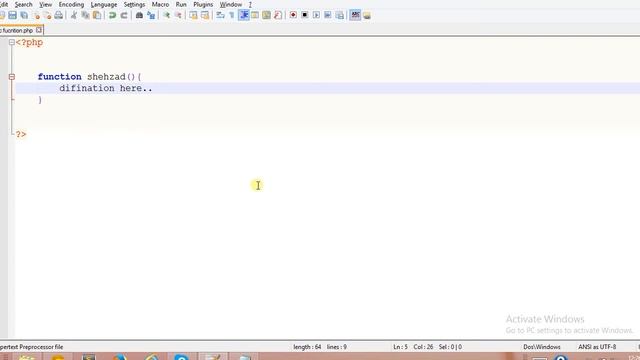Image resolution: width=640 pixels, height=360 pixels.
Task: Click the Zoom In toolbar icon
Action: pos(167,16)
